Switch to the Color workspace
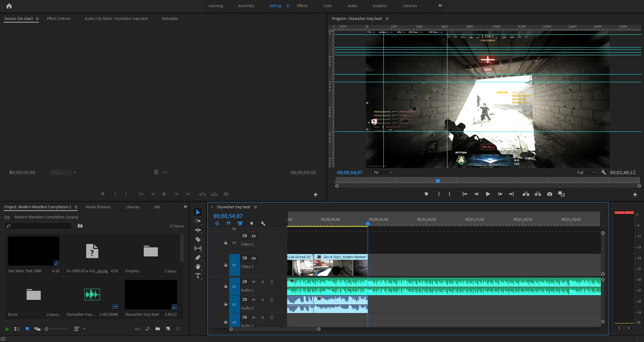This screenshot has width=644, height=342. [x=327, y=6]
